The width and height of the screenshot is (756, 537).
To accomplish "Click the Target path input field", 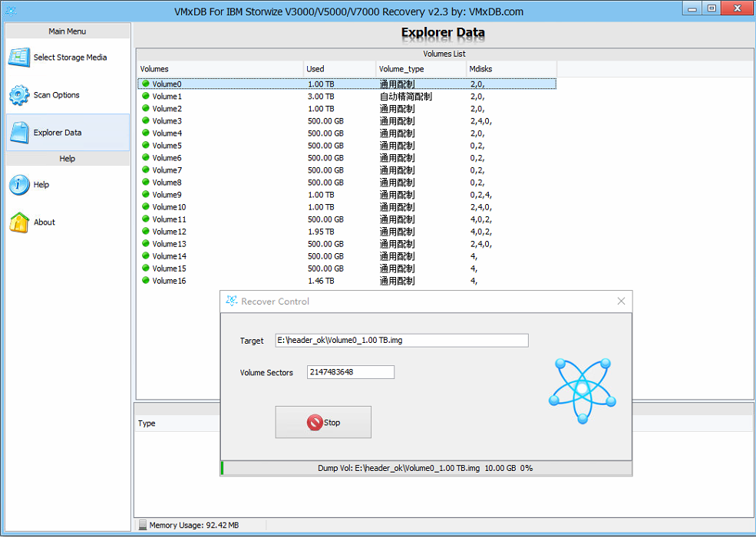I will pos(401,341).
